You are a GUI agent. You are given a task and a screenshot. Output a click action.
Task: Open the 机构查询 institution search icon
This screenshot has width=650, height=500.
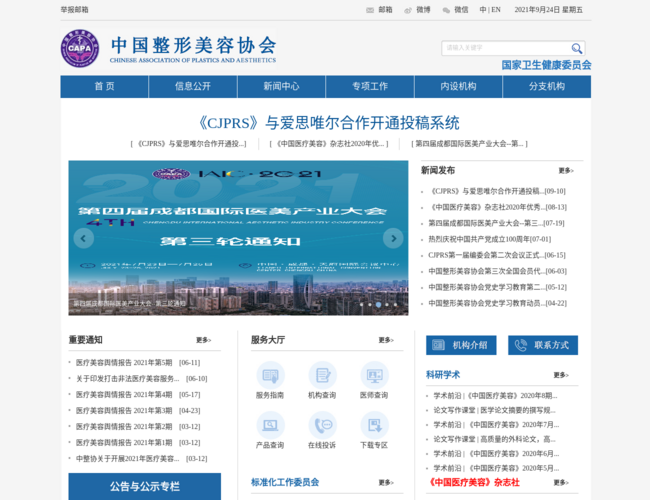[x=322, y=375]
